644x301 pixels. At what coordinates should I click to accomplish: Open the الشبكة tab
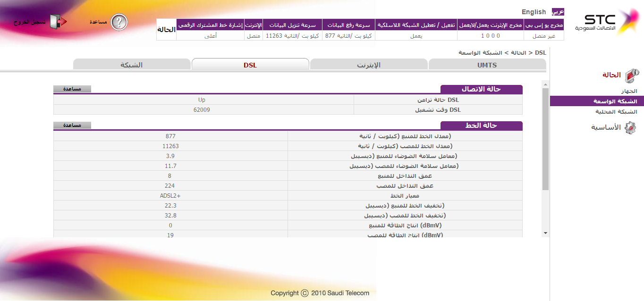tap(132, 65)
